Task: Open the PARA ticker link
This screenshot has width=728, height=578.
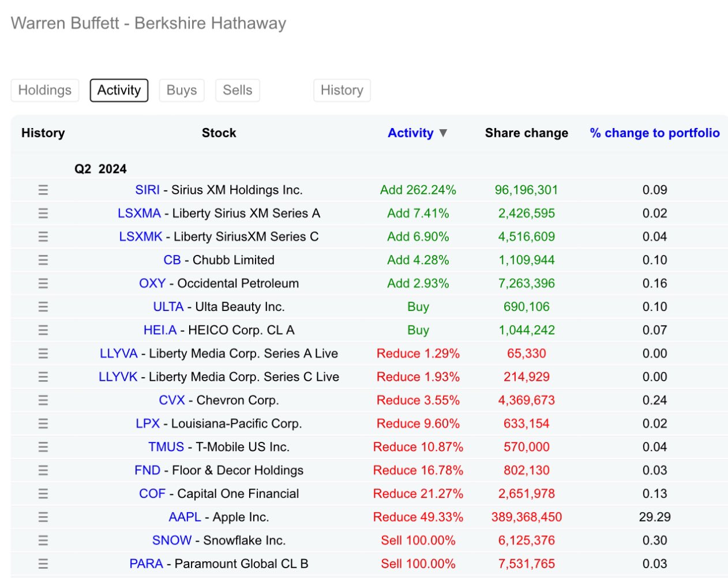Action: [x=146, y=564]
